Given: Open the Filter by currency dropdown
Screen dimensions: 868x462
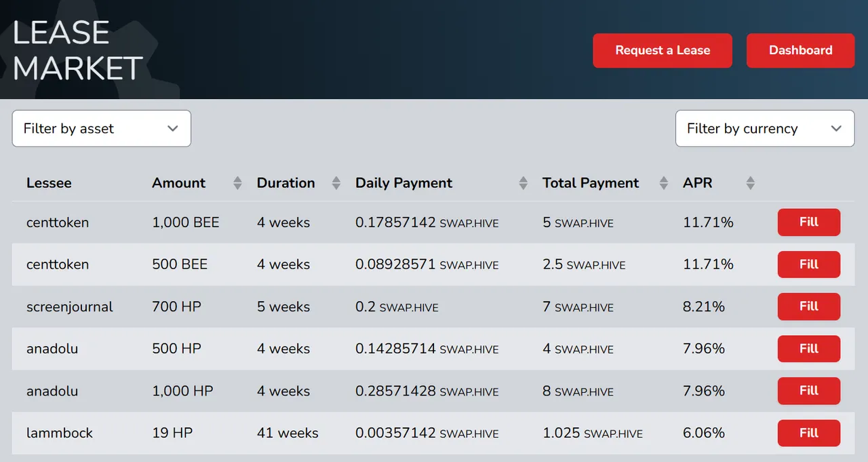Looking at the screenshot, I should [765, 128].
